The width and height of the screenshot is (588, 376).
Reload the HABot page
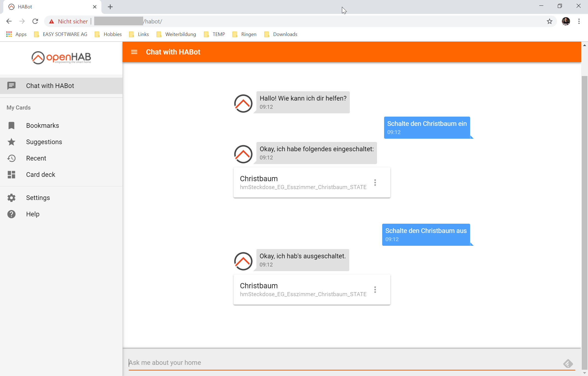click(x=35, y=21)
